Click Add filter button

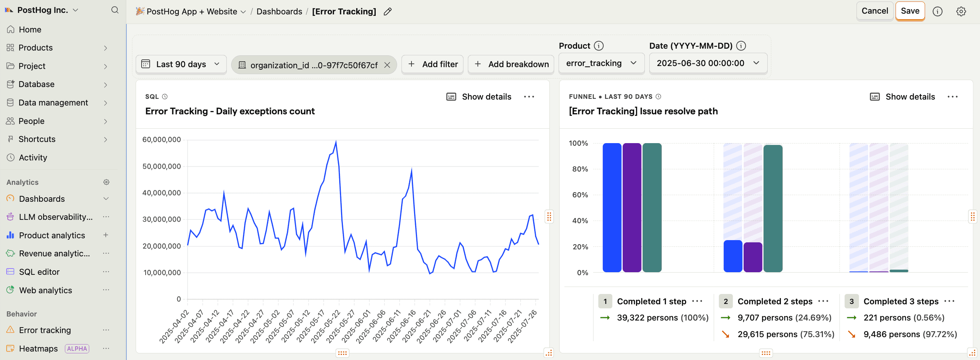[x=432, y=64]
